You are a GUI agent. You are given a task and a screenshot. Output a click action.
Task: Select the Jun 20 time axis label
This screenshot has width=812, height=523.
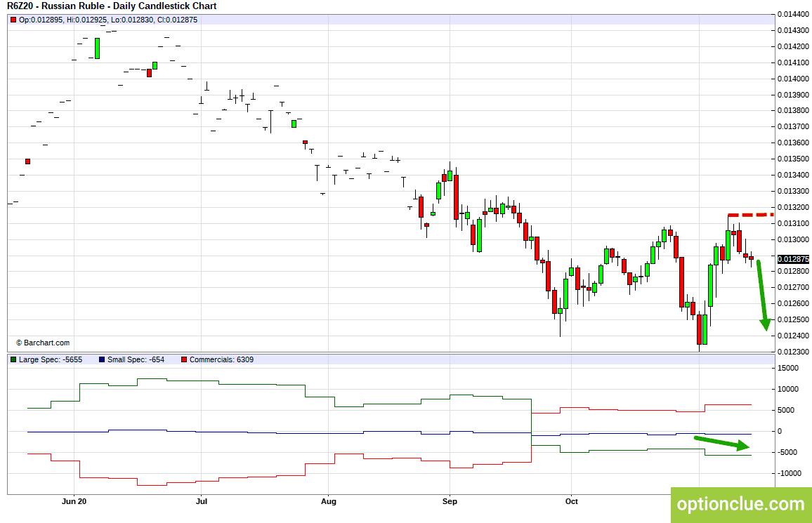pyautogui.click(x=74, y=501)
